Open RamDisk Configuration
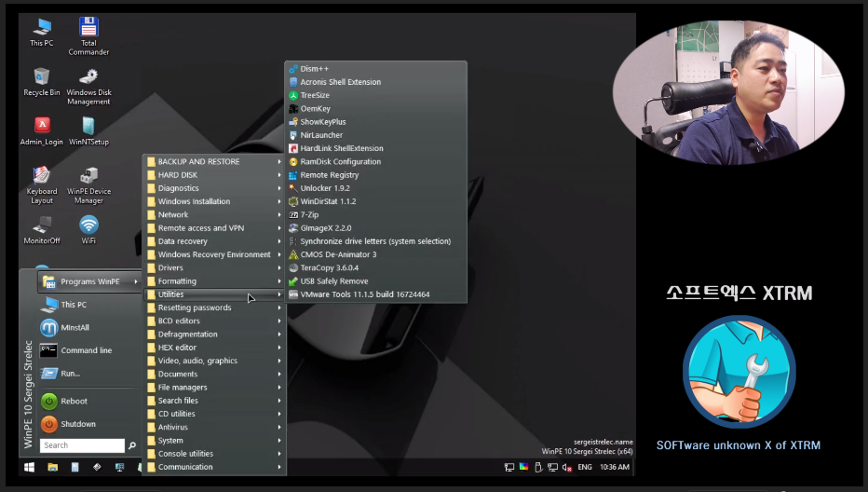Viewport: 868px width, 492px height. click(375, 162)
